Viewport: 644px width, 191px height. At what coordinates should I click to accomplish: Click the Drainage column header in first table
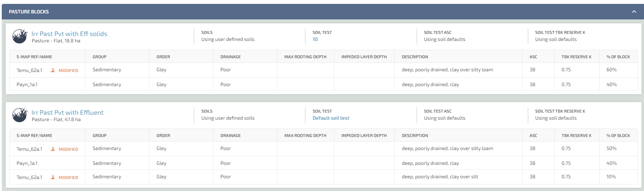(x=231, y=57)
